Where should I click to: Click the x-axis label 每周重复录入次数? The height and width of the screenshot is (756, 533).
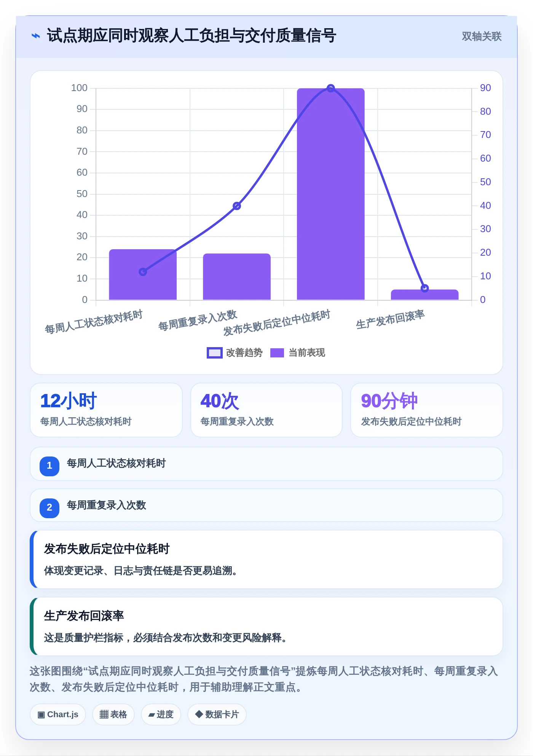tap(198, 320)
